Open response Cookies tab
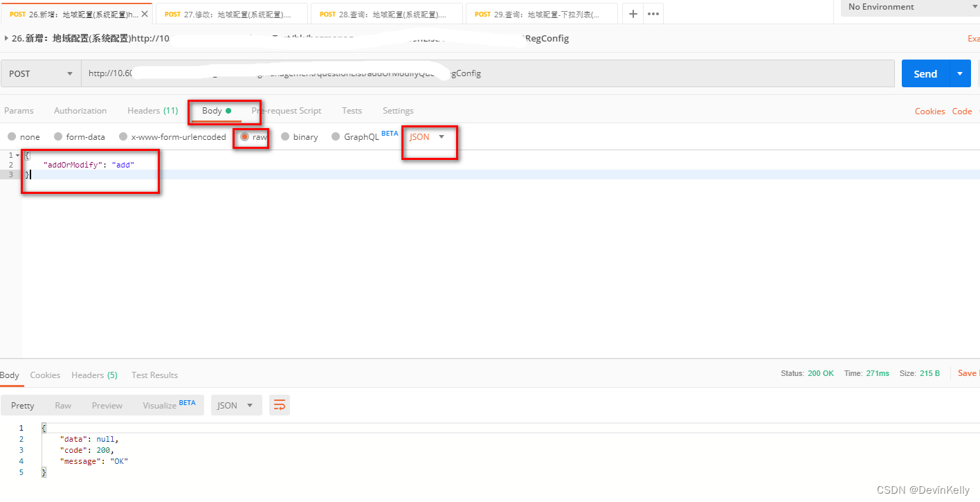The height and width of the screenshot is (502, 980). [x=45, y=375]
